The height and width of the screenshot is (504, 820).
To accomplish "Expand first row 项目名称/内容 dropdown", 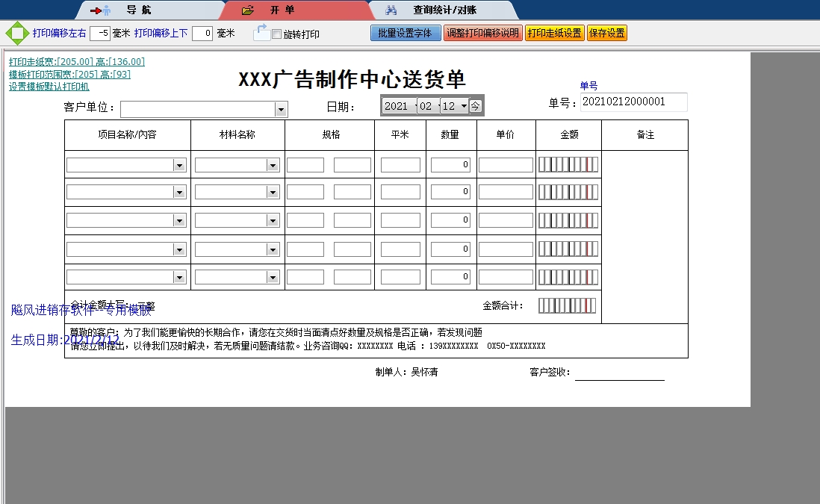I will coord(179,166).
